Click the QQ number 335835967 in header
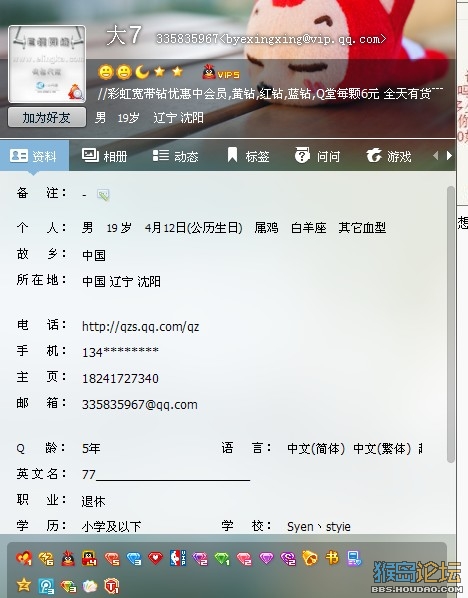Viewport: 468px width, 598px height. click(187, 39)
